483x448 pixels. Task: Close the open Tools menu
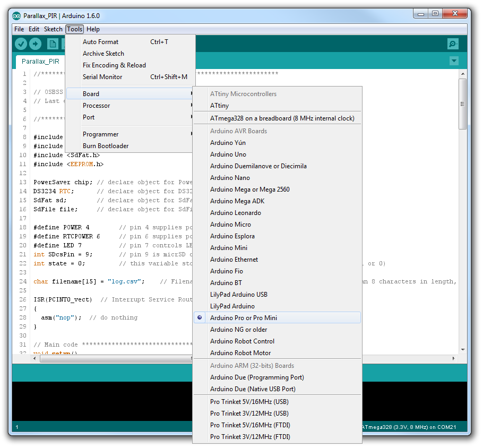[x=74, y=29]
